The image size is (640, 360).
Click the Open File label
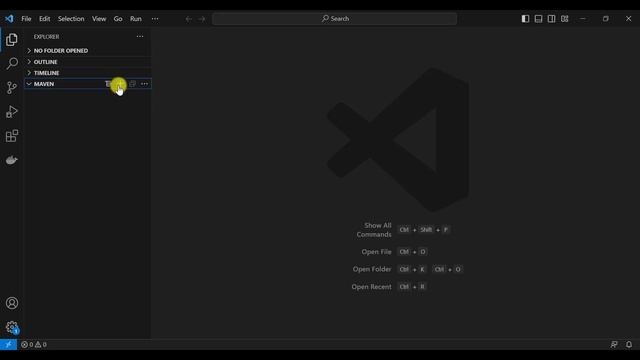376,252
